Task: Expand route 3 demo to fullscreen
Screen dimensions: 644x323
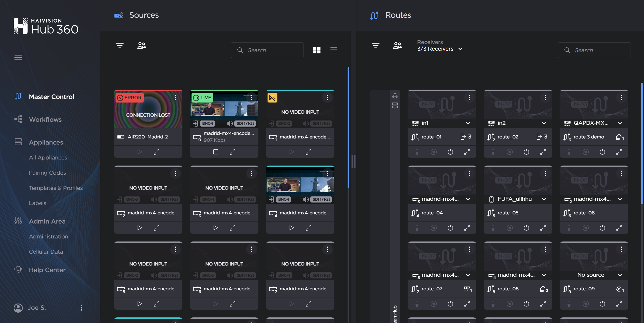Action: [x=619, y=152]
